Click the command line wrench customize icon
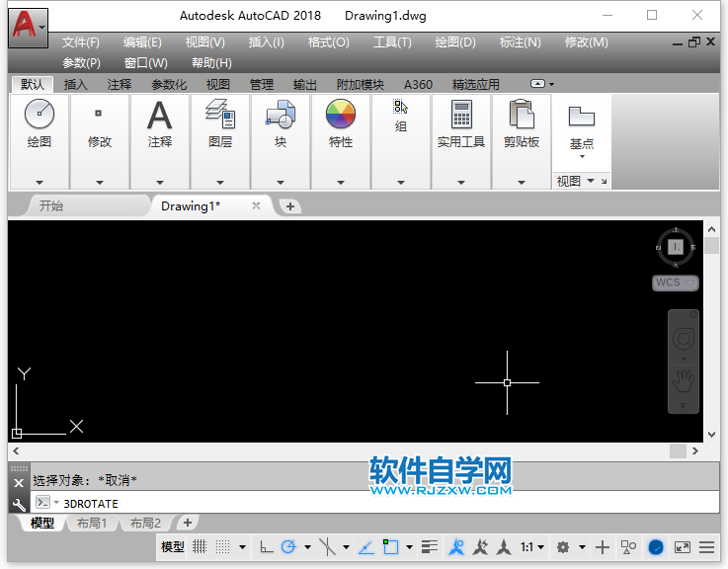Screen dimensions: 728x569 point(19,504)
